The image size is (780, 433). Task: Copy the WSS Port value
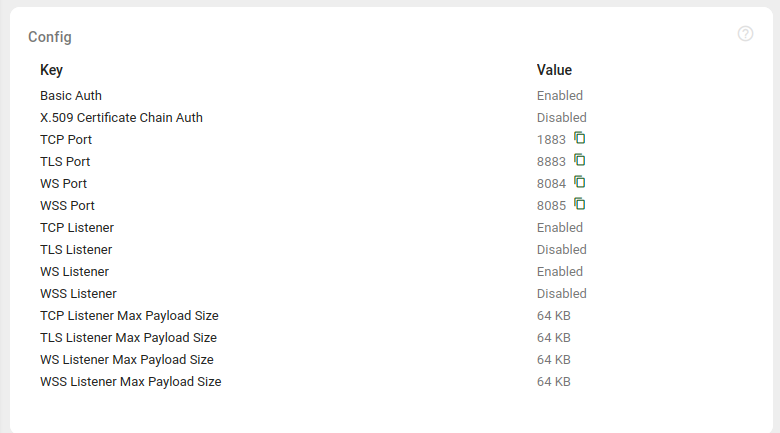coord(580,204)
